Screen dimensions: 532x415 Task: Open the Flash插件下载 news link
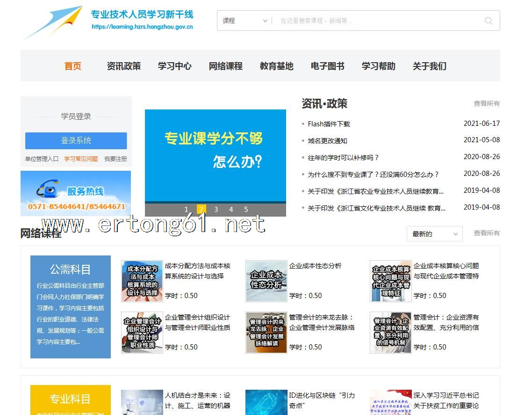tap(329, 124)
